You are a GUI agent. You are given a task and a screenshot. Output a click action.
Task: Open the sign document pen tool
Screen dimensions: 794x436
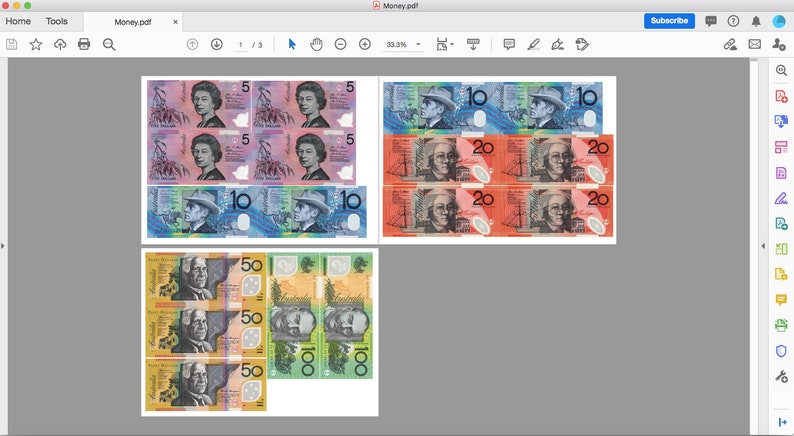[558, 45]
